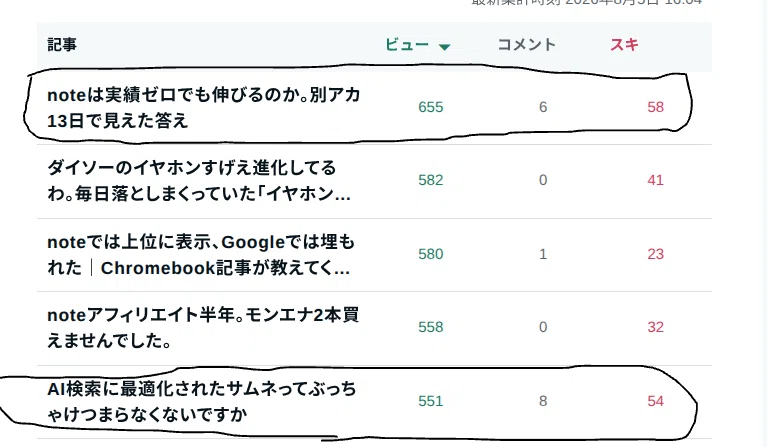The height and width of the screenshot is (447, 767).
Task: Click the 記事 column header
Action: coord(62,45)
